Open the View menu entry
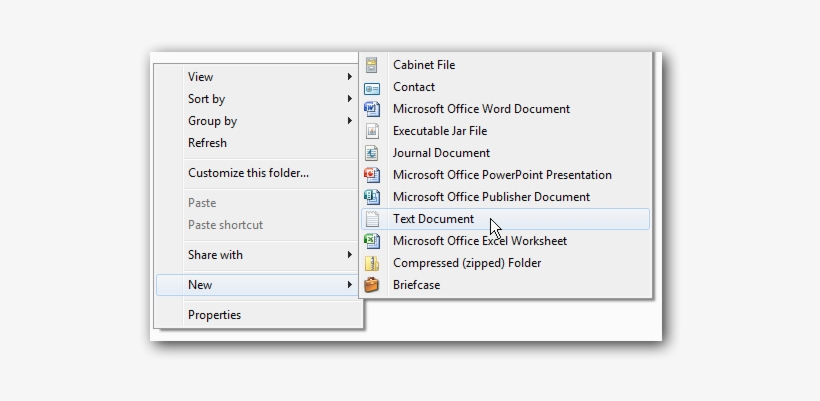The height and width of the screenshot is (401, 820). (258, 77)
